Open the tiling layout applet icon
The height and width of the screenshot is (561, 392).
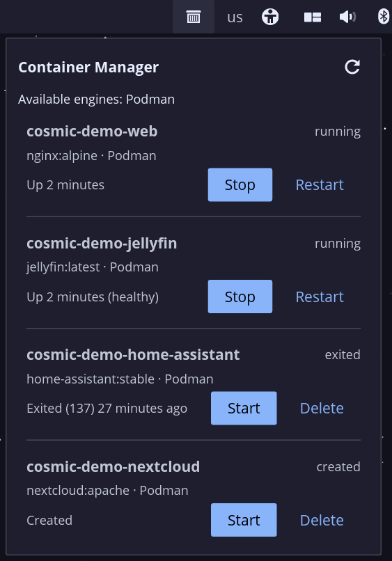point(313,17)
